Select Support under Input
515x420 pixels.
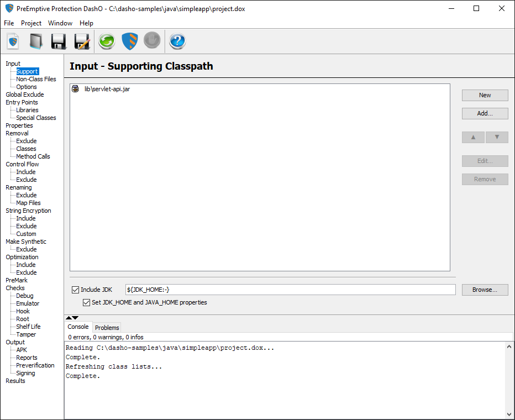pos(27,71)
